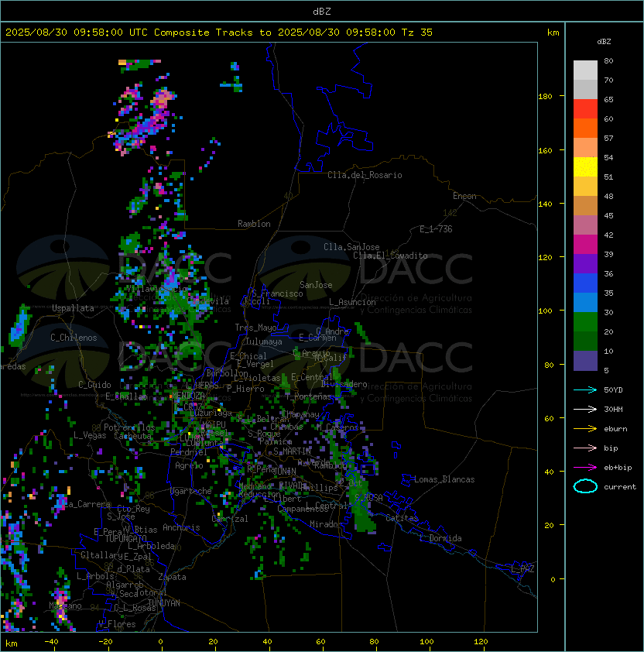Screen dimensions: 644x652
Task: Click the 'Ramblon' place label
Action: (x=254, y=224)
